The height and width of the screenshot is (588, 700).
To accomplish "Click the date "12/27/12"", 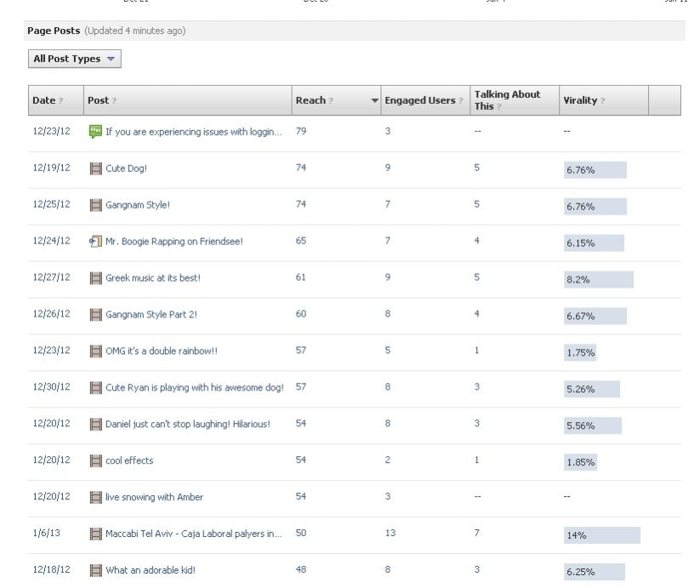I will tap(51, 277).
